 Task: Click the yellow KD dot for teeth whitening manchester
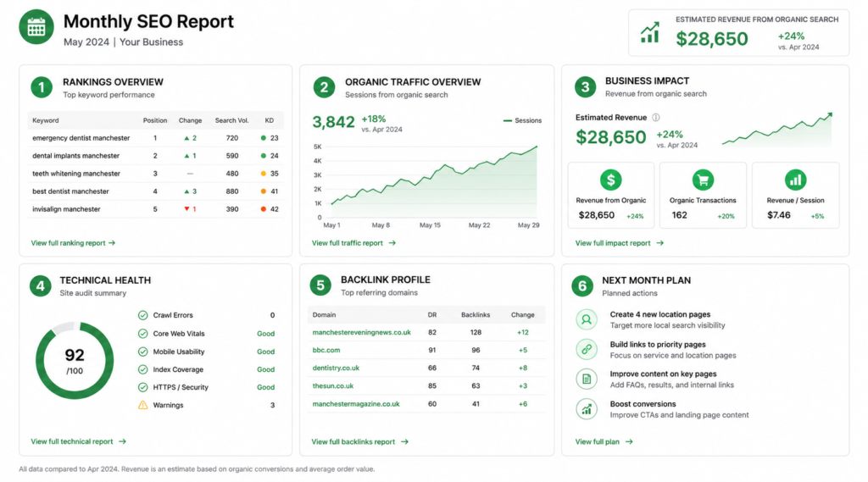(264, 174)
